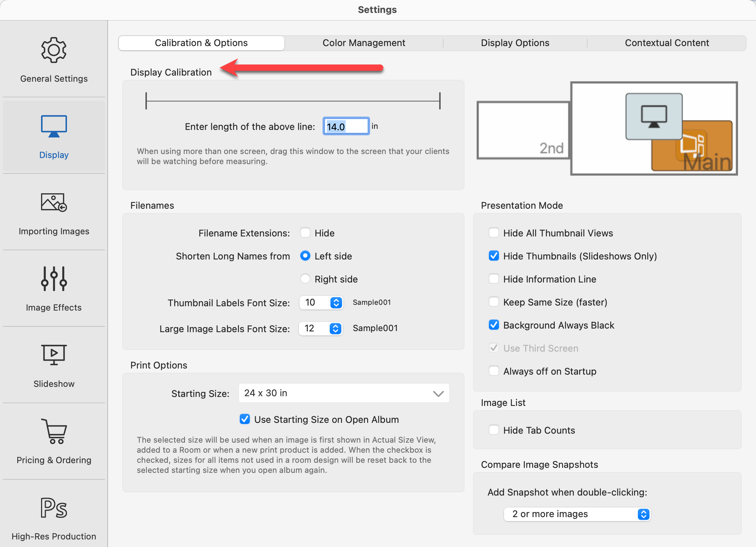Switch to the Color Management tab
The height and width of the screenshot is (547, 756).
(364, 43)
